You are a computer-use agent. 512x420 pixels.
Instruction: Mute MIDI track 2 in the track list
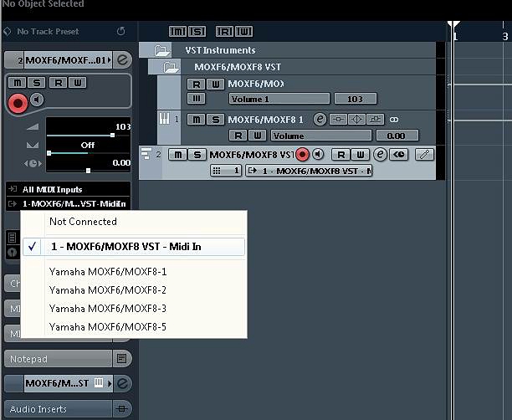pos(177,155)
